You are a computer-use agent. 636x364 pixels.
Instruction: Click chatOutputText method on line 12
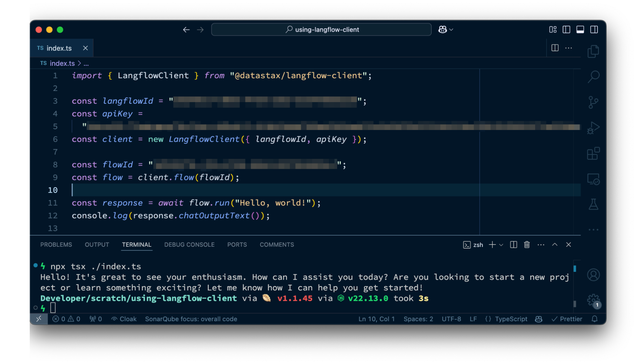[x=214, y=216]
